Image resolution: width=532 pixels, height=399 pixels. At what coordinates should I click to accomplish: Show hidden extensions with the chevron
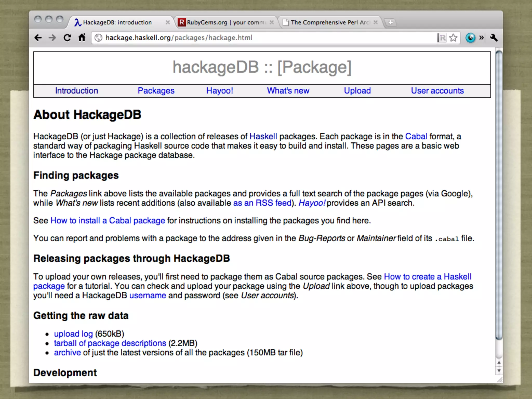coord(482,38)
